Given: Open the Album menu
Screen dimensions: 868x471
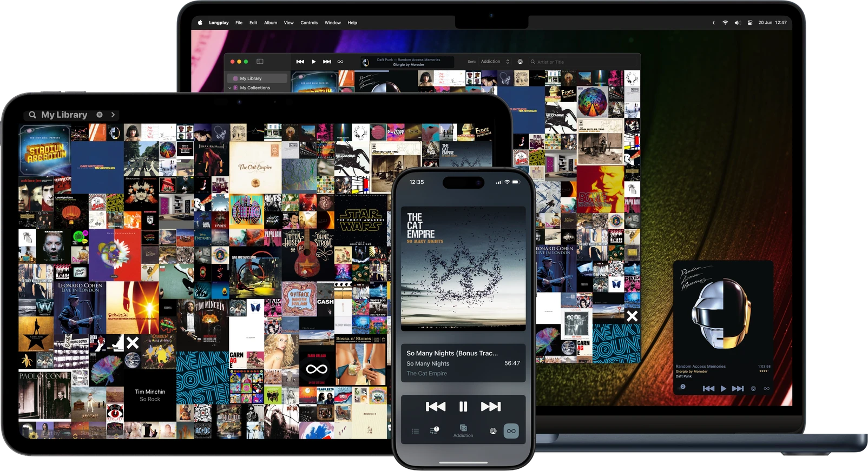Looking at the screenshot, I should pyautogui.click(x=271, y=23).
